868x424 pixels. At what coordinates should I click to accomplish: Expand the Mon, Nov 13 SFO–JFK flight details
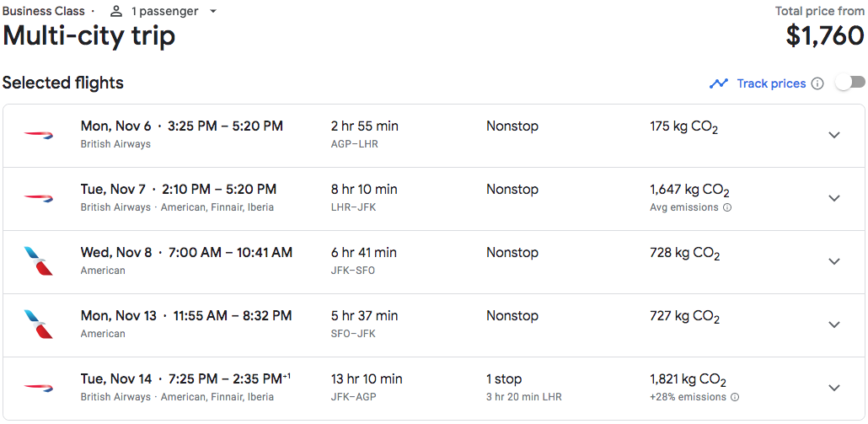click(x=834, y=325)
